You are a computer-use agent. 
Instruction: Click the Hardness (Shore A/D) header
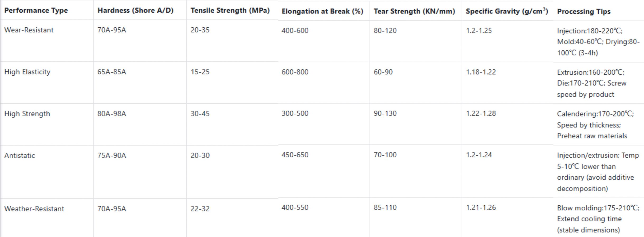click(135, 11)
